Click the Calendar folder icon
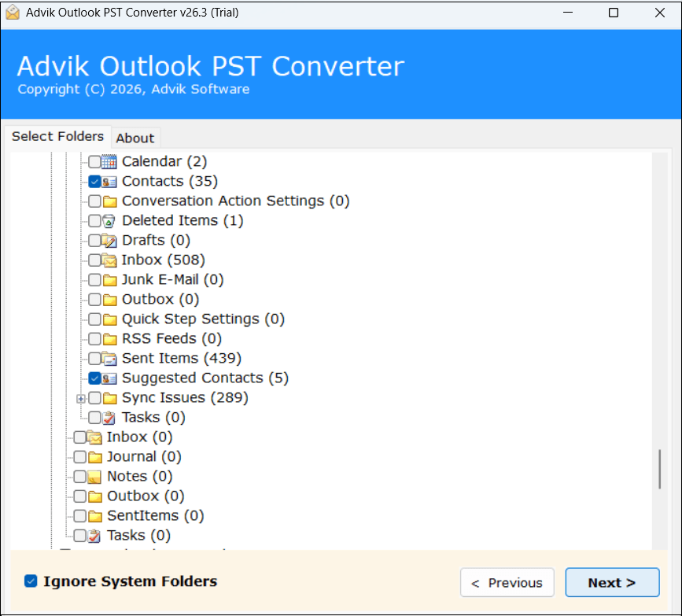 pyautogui.click(x=109, y=162)
